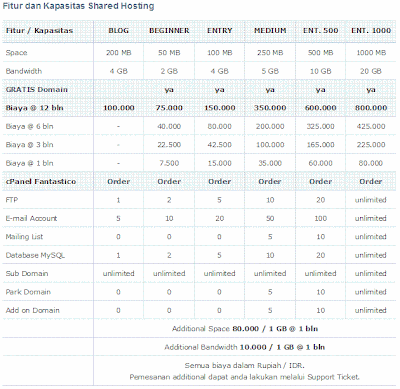400x389 pixels.
Task: Click the '800.000' yearly price for ENT. 1000
Action: pos(371,108)
